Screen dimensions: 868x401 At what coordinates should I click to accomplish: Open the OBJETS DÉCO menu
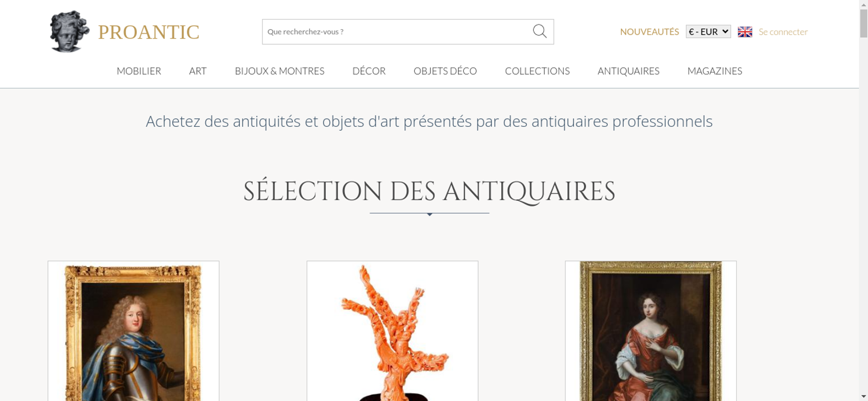[445, 71]
